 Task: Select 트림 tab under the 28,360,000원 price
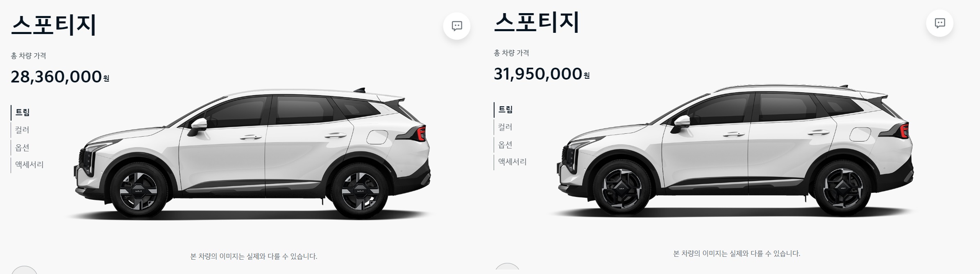coord(23,112)
